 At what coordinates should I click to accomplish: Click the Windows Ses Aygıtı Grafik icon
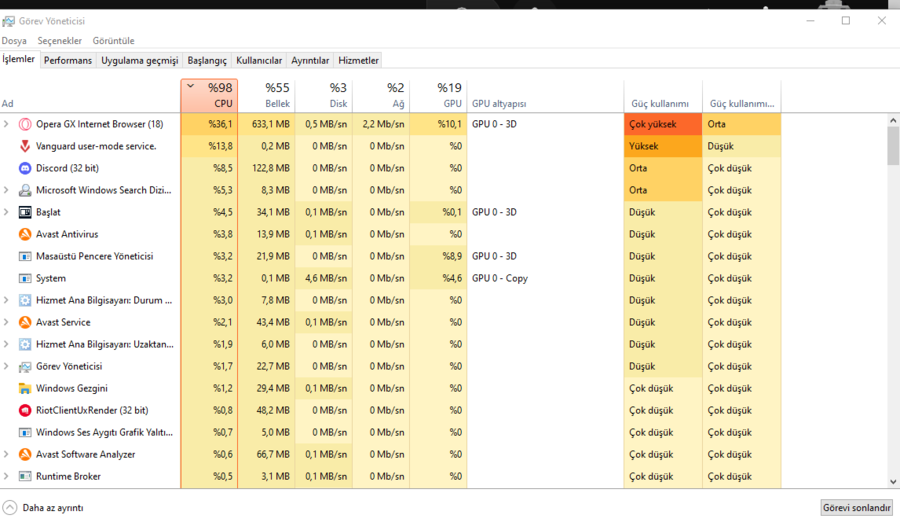25,432
